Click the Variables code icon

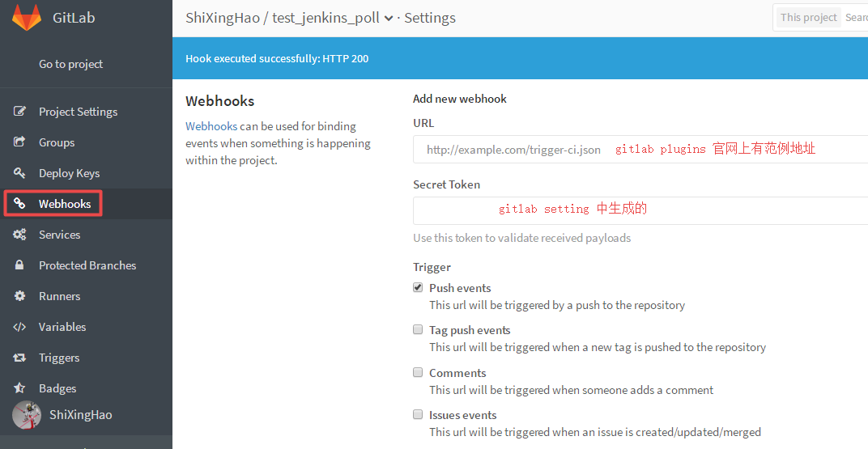pyautogui.click(x=19, y=327)
